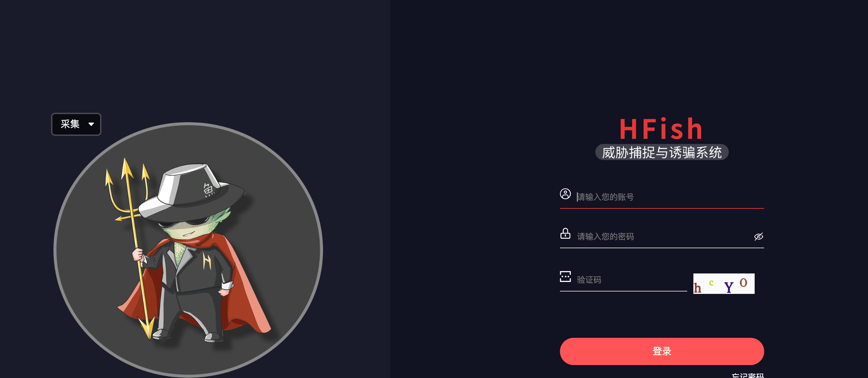868x378 pixels.
Task: Click the padlock password icon
Action: click(x=565, y=234)
